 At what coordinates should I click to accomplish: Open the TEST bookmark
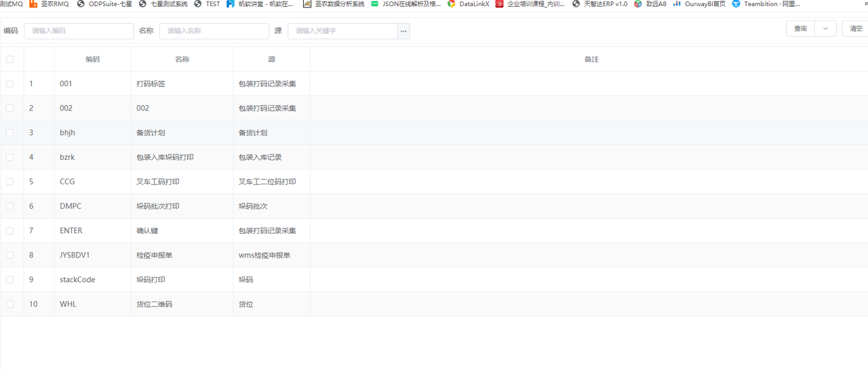207,4
